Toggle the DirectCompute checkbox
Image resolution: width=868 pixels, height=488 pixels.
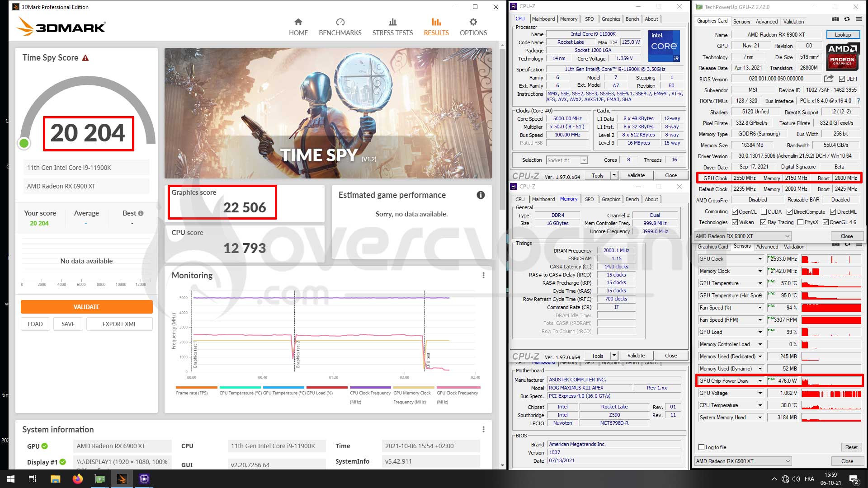(789, 212)
